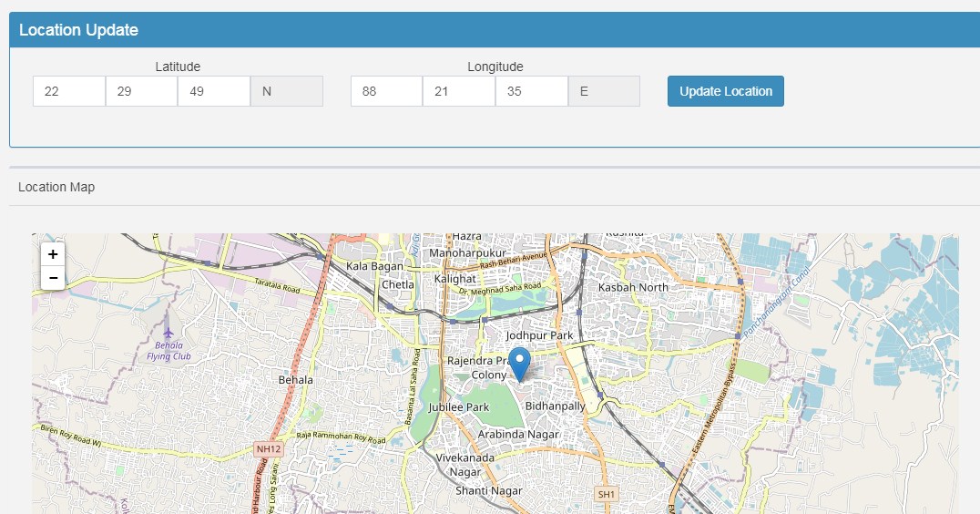Click the longitude direction E field
The image size is (980, 514).
pos(604,91)
